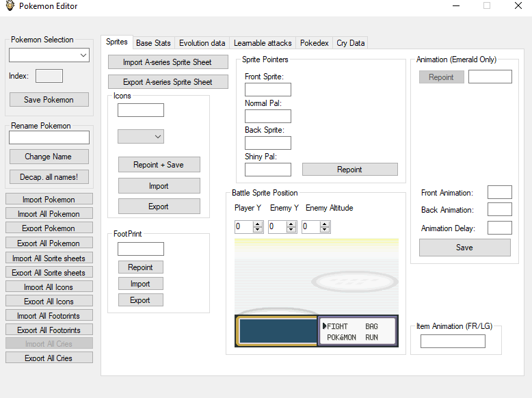Screen dimensions: 532x398
Task: Click Decap. all names! button
Action: click(49, 177)
